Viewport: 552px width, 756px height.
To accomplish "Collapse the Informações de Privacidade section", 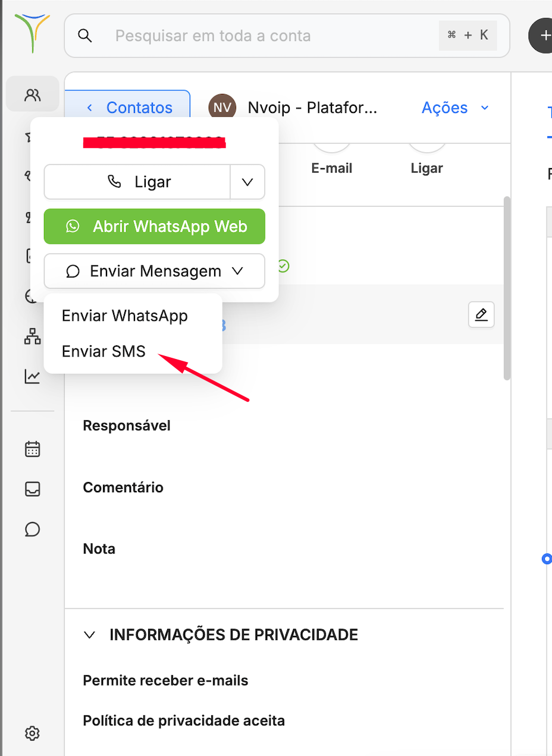I will click(90, 635).
